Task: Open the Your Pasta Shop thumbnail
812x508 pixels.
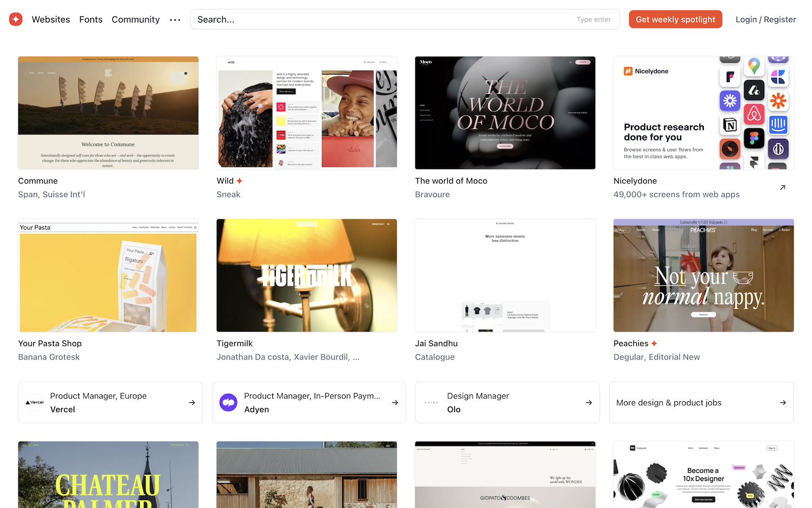Action: point(108,275)
